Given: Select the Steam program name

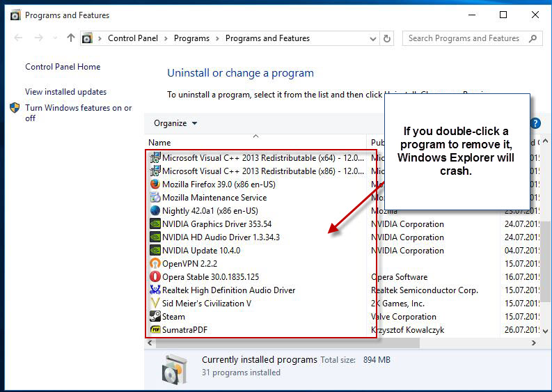Looking at the screenshot, I should click(173, 317).
